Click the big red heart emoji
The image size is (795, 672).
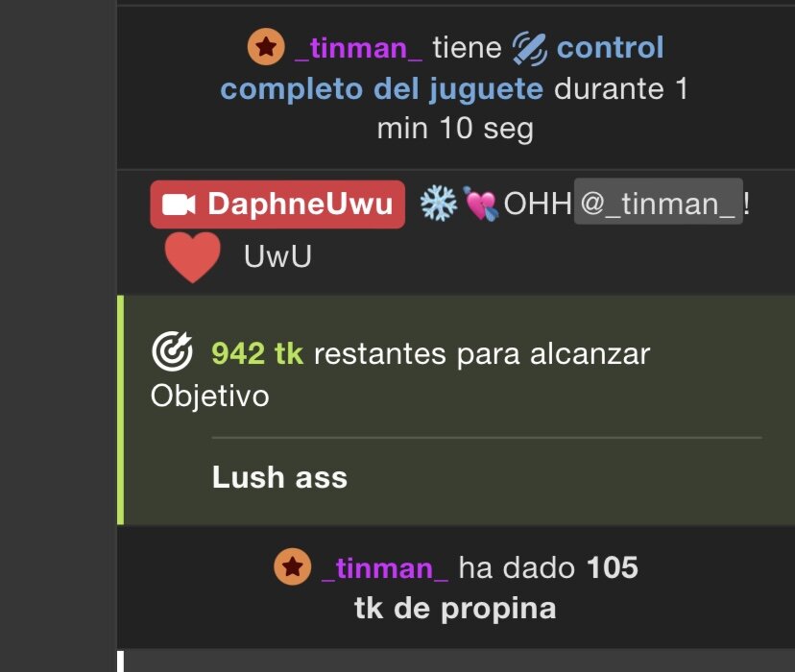coord(193,257)
